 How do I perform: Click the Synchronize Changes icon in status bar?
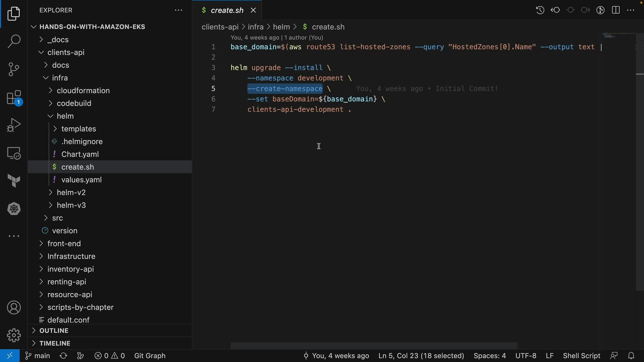(x=63, y=356)
